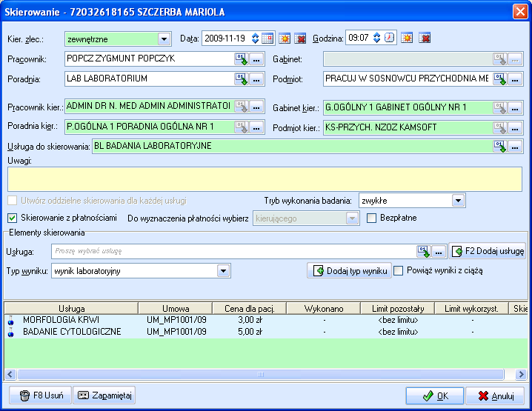Expand the Typ wyniku dropdown
This screenshot has height=411, width=532.
click(223, 271)
